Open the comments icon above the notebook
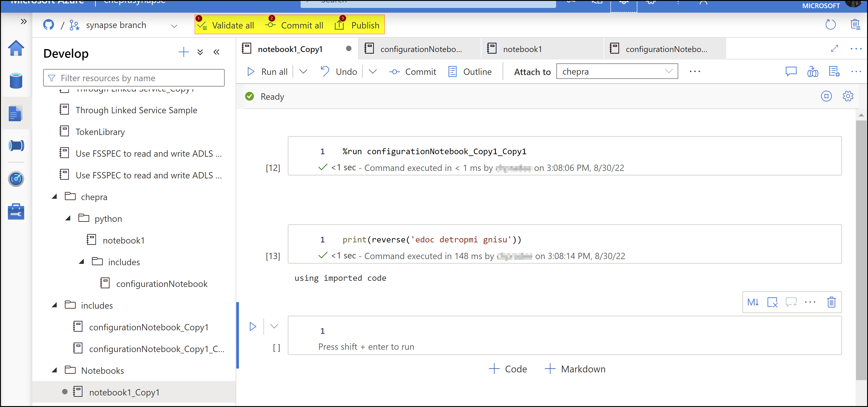The image size is (868, 407). [791, 71]
